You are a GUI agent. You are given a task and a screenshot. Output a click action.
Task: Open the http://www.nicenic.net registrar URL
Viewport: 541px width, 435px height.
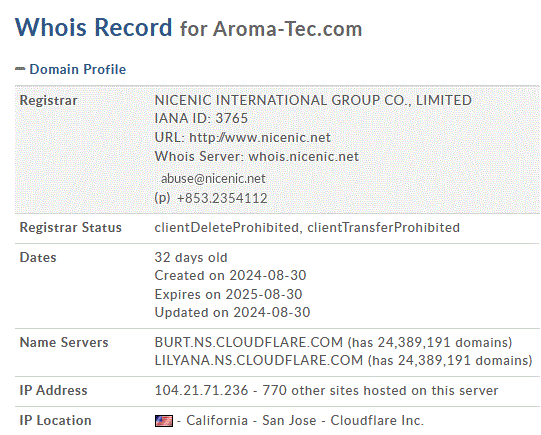coord(260,138)
